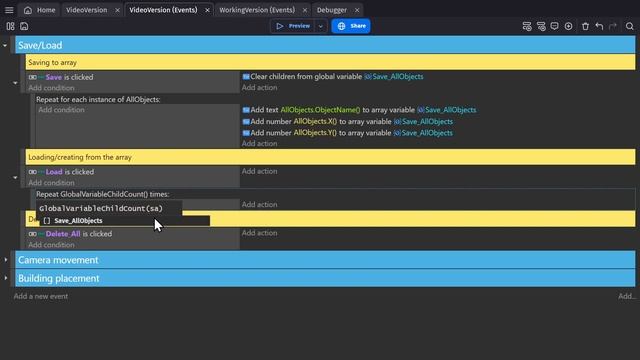This screenshot has height=360, width=640.
Task: Open the hamburger main menu
Action: (9, 10)
